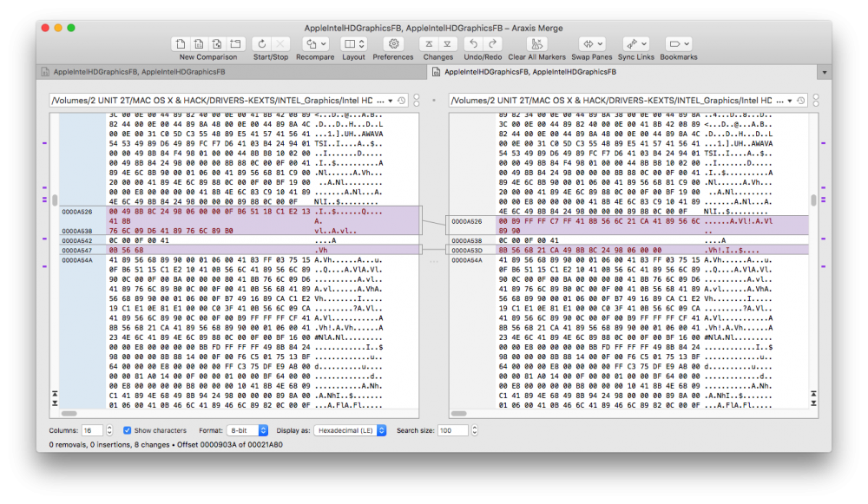This screenshot has width=868, height=504.
Task: Open the Recompare dropdown button
Action: pyautogui.click(x=317, y=43)
